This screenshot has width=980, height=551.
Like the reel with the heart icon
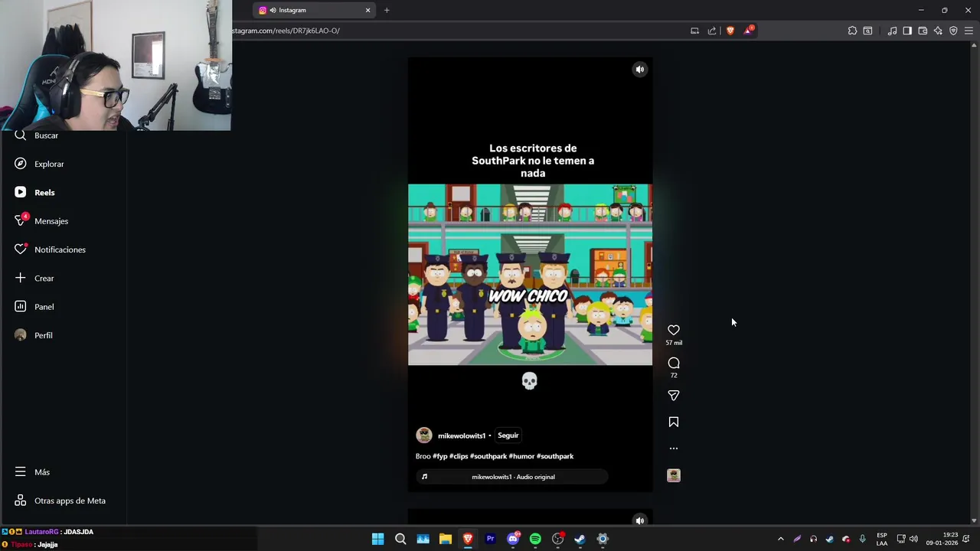point(674,330)
